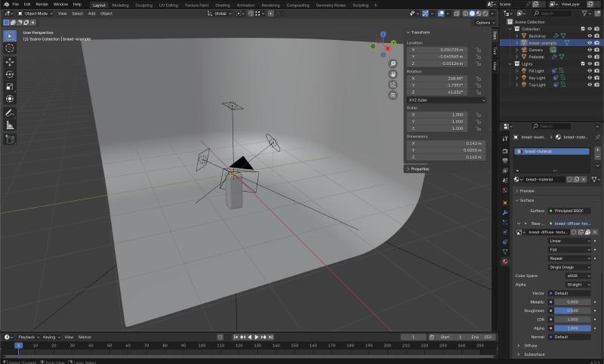Click new material copy icon beside bread-material

coord(577,180)
